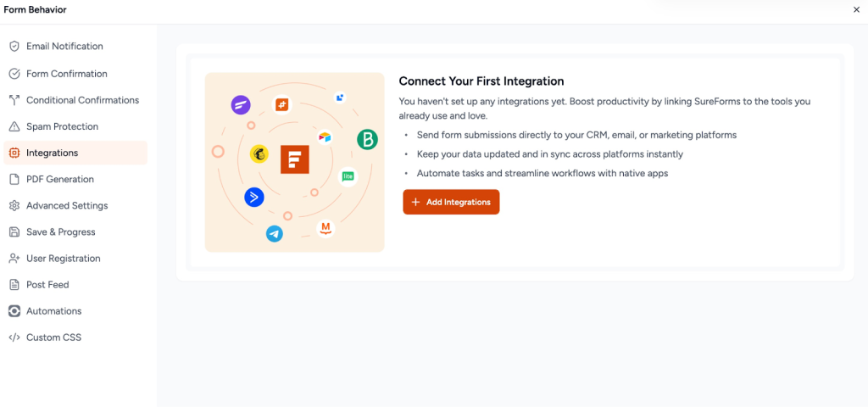
Task: Click the Spam Protection warning triangle icon
Action: (x=14, y=127)
